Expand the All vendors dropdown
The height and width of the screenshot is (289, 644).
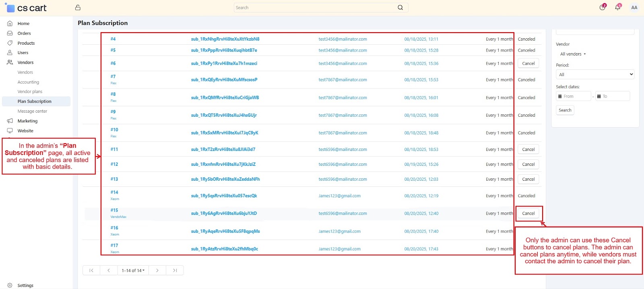click(573, 54)
